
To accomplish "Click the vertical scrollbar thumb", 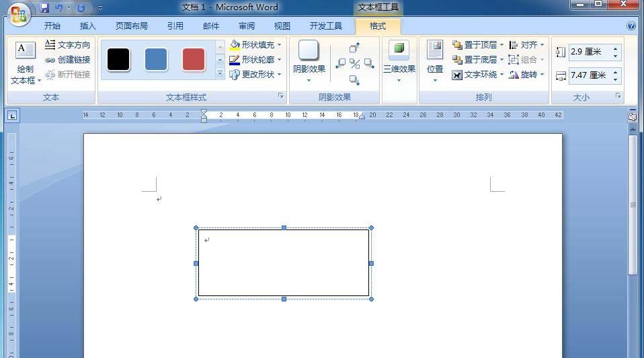I will 633,205.
